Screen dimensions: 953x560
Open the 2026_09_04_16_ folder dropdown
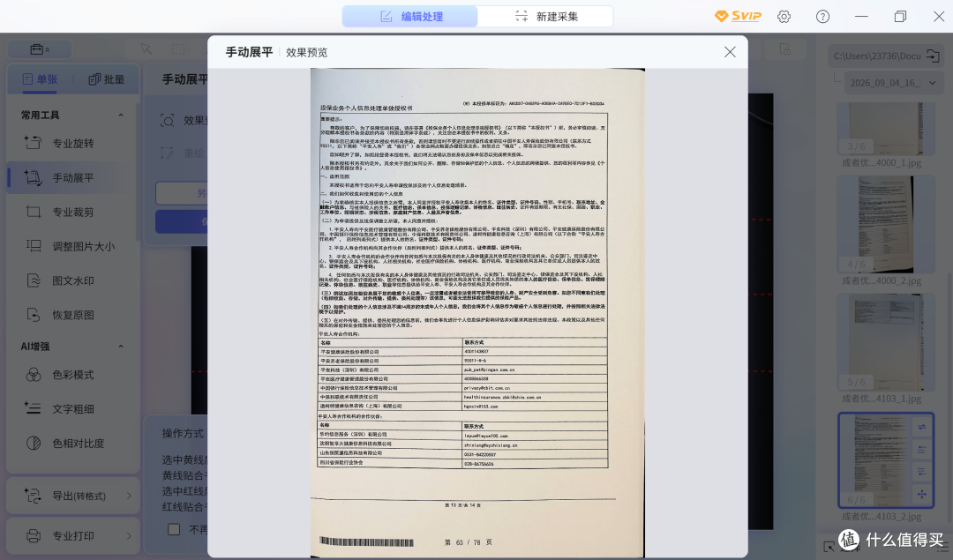[x=892, y=83]
